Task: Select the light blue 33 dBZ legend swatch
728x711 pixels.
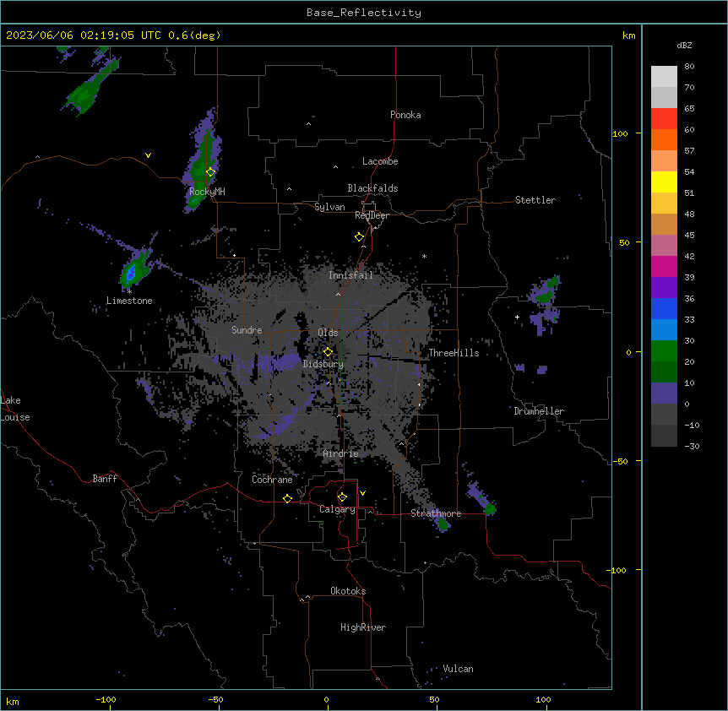Action: tap(664, 329)
